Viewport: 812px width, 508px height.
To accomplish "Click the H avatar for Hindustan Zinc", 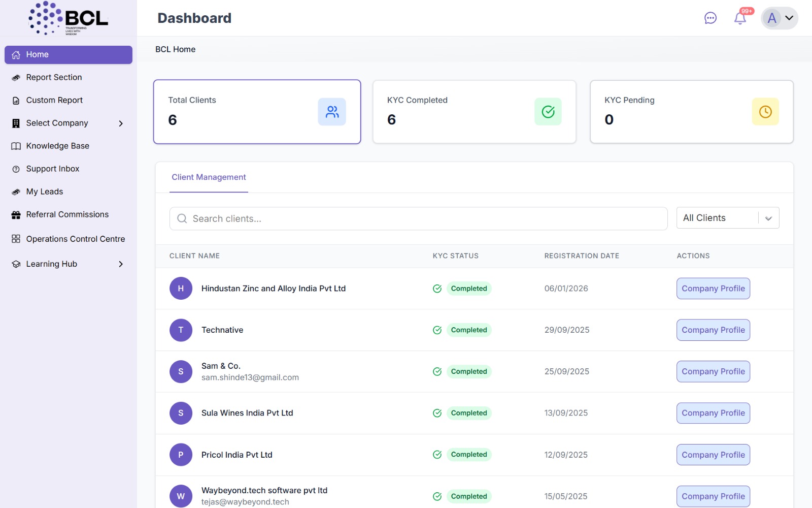I will click(181, 289).
